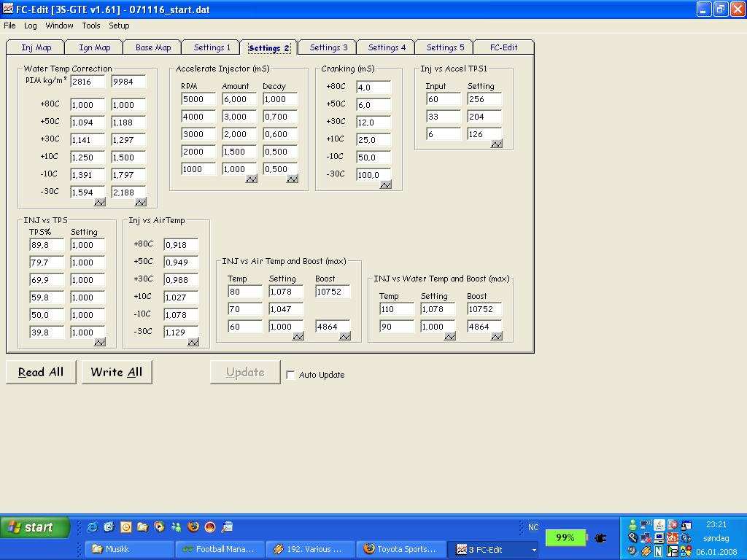747x560 pixels.
Task: Open graph for Cranking values
Action: [386, 185]
